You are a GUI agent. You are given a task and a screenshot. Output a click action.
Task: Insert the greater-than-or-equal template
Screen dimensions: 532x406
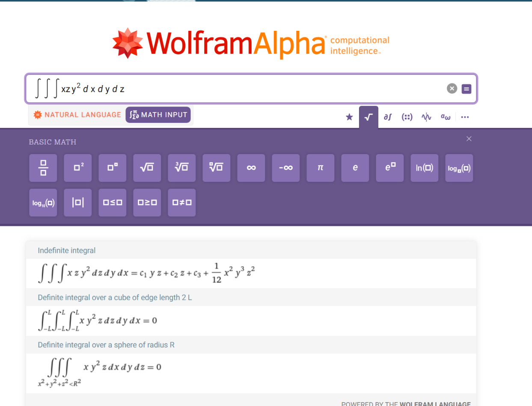point(147,203)
